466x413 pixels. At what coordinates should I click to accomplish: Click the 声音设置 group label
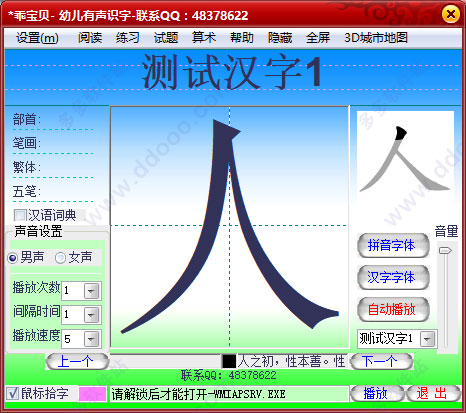(38, 231)
